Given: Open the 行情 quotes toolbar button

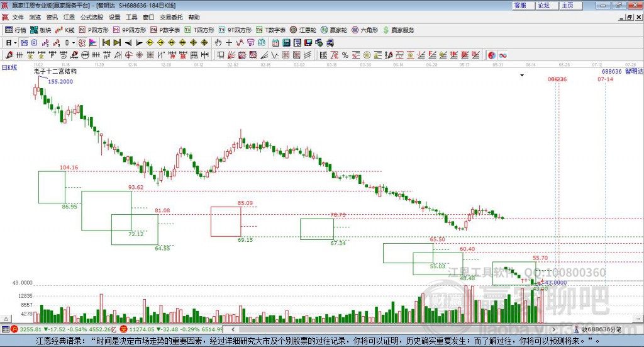Looking at the screenshot, I should (x=15, y=30).
